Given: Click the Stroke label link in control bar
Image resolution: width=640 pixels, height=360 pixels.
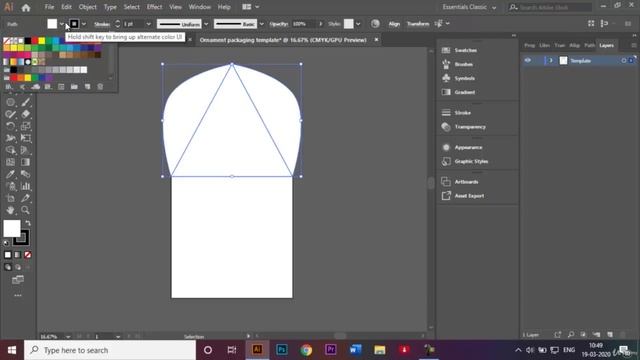Looking at the screenshot, I should (x=102, y=24).
